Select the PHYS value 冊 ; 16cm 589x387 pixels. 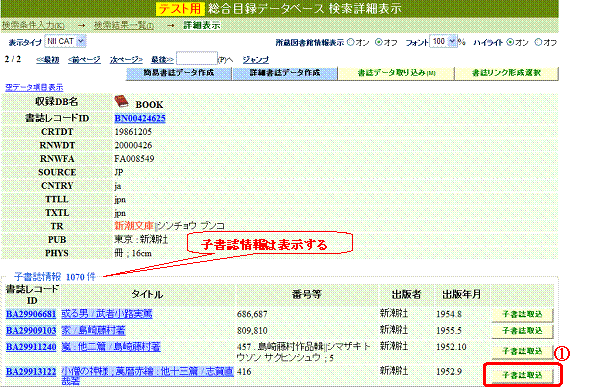point(133,253)
